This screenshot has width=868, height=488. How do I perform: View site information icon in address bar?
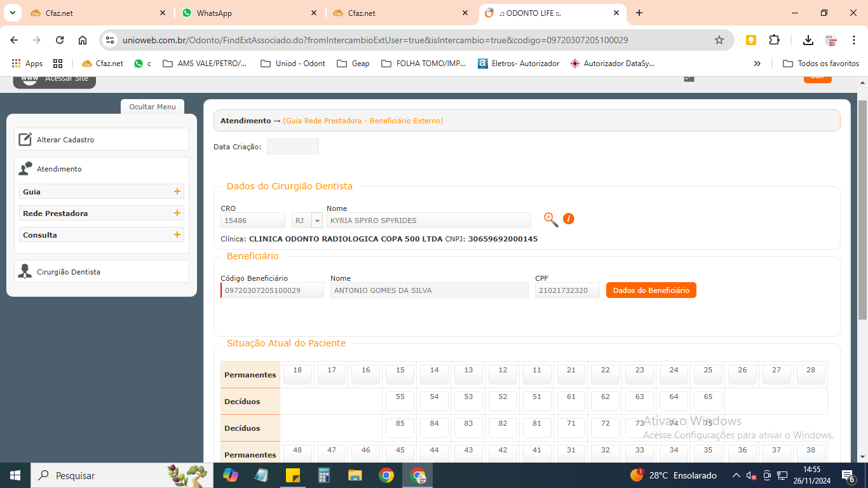point(110,40)
